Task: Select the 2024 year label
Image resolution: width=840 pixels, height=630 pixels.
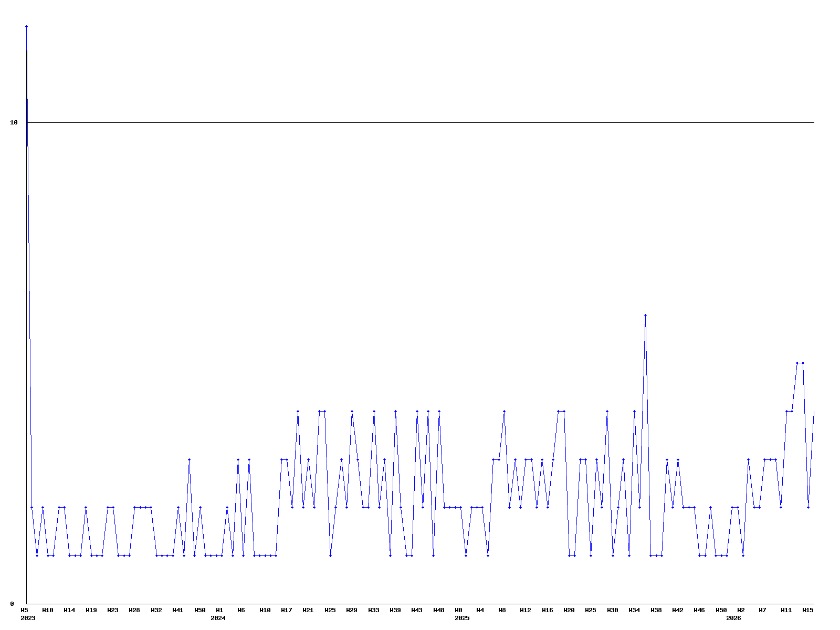Action: [218, 618]
